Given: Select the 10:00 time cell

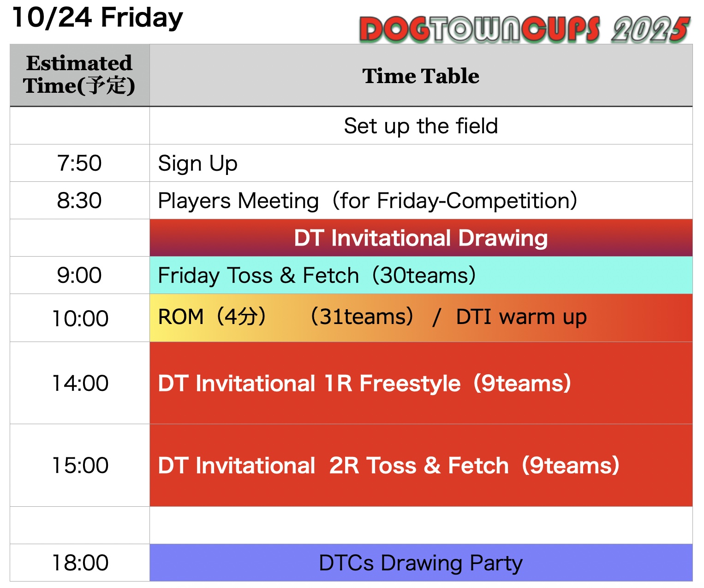Looking at the screenshot, I should (79, 318).
